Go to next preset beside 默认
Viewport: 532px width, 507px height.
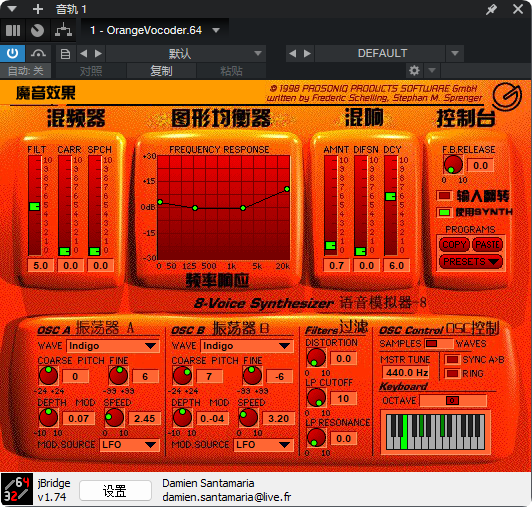(98, 53)
